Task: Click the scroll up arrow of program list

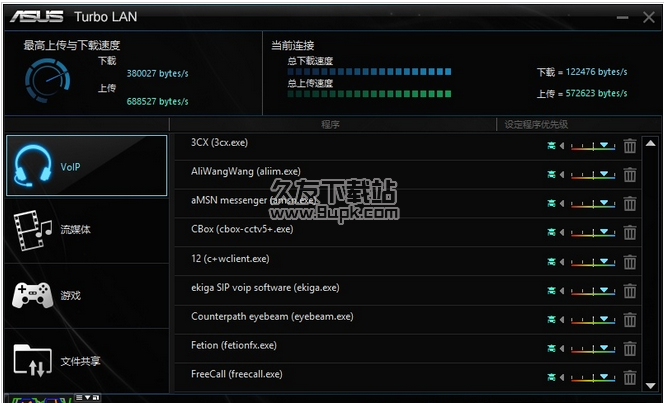Action: point(650,143)
